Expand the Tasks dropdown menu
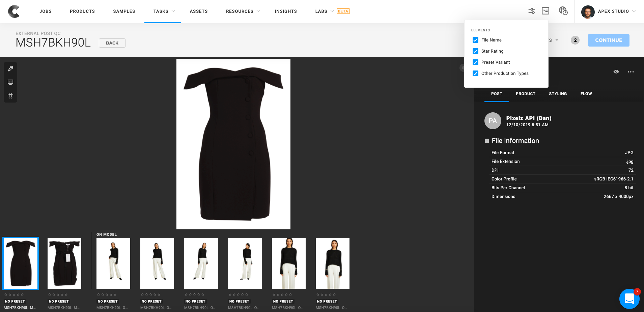This screenshot has width=644, height=312. (x=164, y=11)
